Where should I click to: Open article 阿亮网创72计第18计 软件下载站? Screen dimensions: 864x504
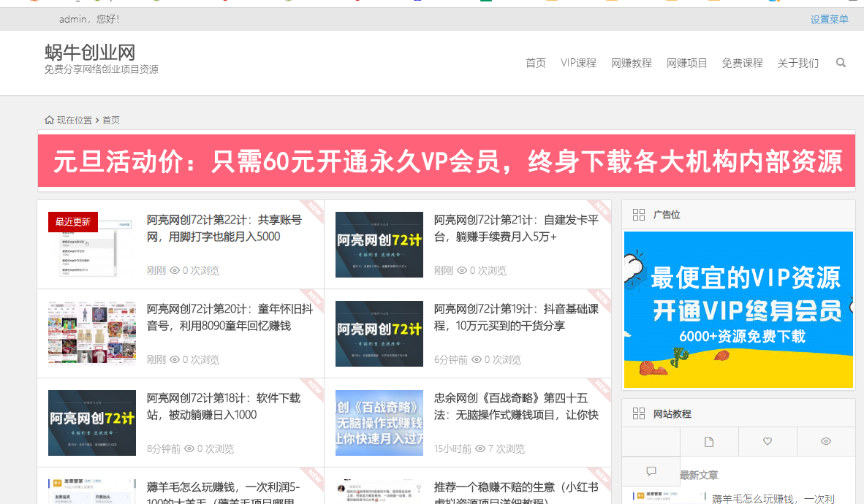(x=223, y=406)
